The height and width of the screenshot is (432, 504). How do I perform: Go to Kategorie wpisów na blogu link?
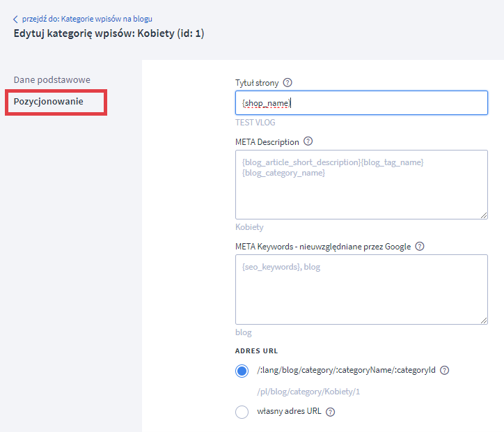tap(87, 19)
